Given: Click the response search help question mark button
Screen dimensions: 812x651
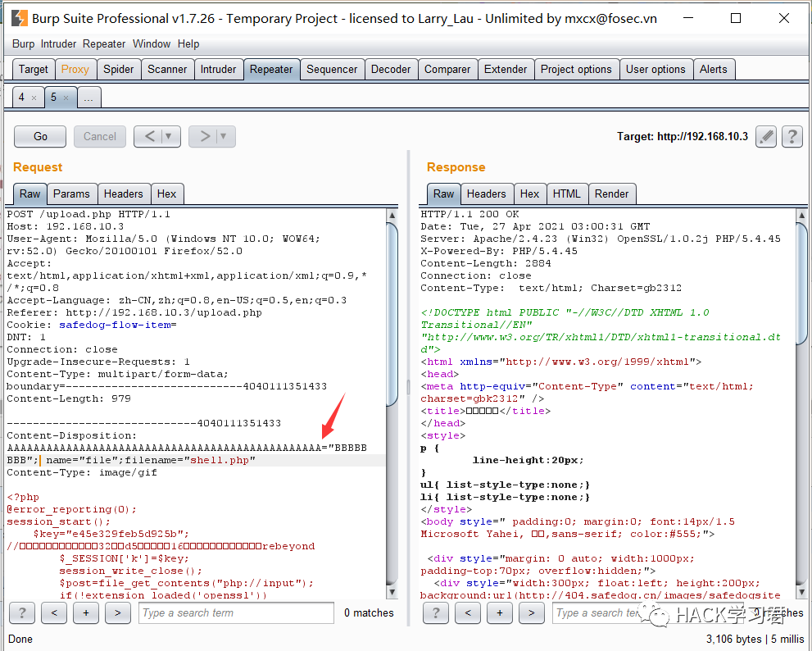Looking at the screenshot, I should click(436, 613).
